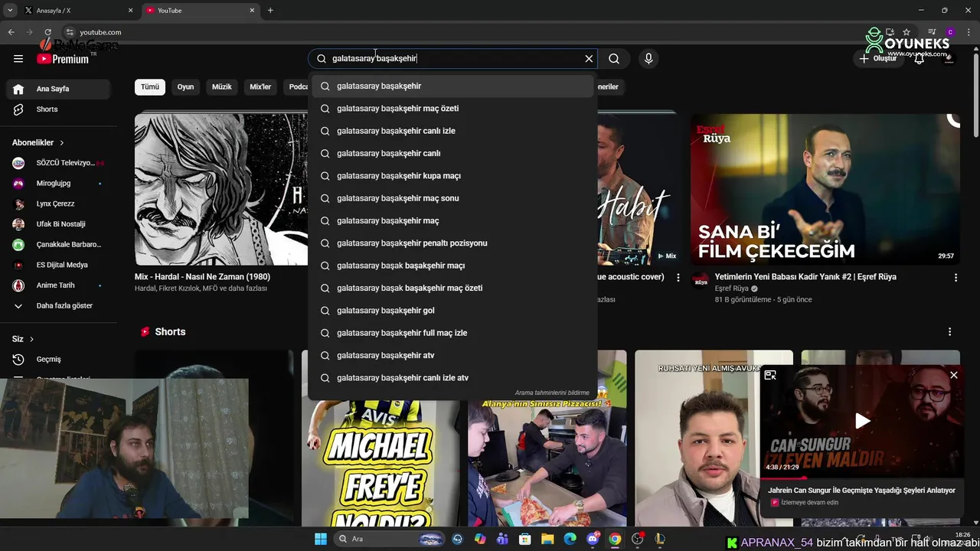Choose suggestion galatasaray başakşehir maç sonu
This screenshot has width=980, height=551.
click(x=452, y=198)
